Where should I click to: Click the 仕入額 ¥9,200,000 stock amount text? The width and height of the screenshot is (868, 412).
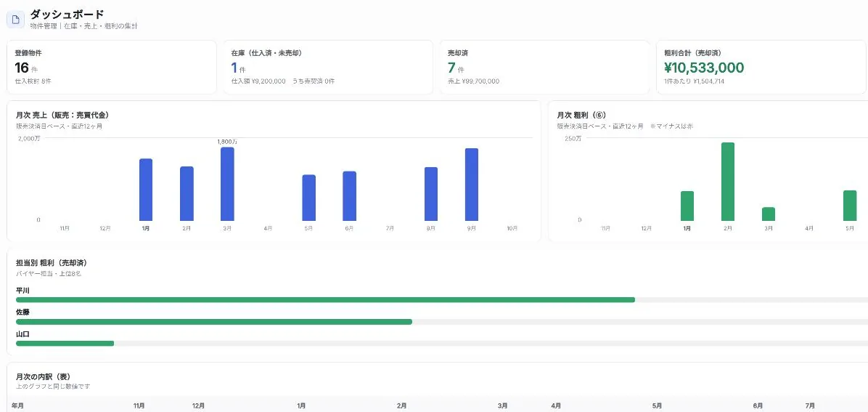tap(258, 81)
